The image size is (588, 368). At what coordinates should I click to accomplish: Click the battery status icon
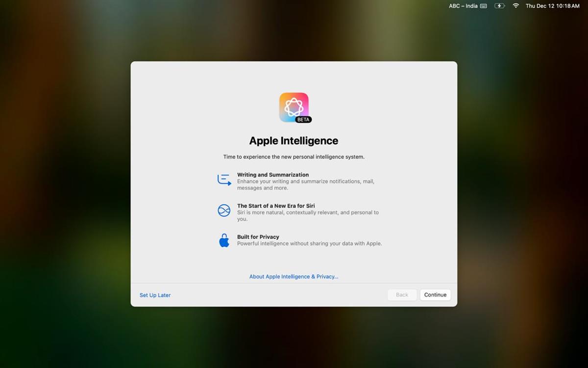click(x=499, y=6)
